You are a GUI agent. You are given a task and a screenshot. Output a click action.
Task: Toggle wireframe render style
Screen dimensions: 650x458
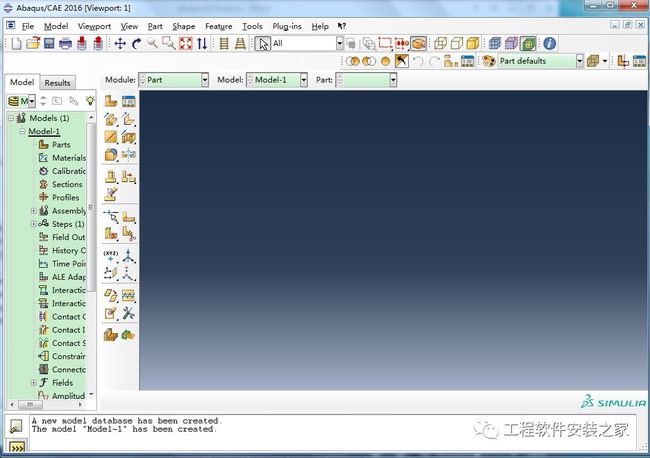pyautogui.click(x=440, y=43)
